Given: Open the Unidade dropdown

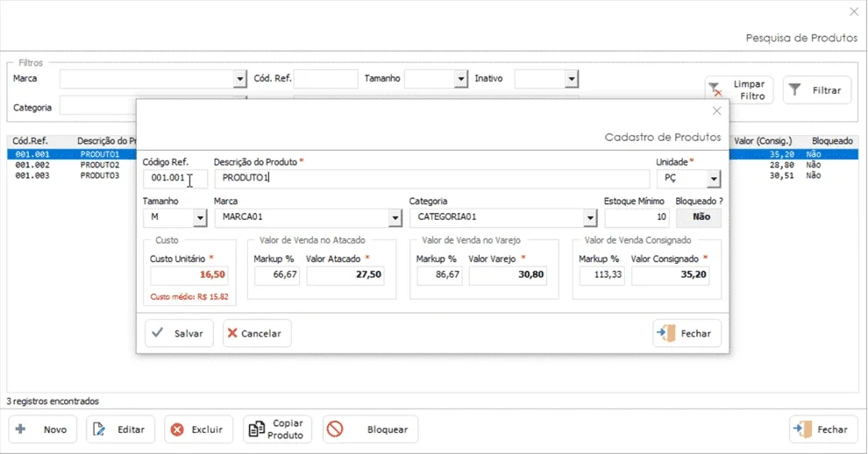Looking at the screenshot, I should pyautogui.click(x=714, y=178).
